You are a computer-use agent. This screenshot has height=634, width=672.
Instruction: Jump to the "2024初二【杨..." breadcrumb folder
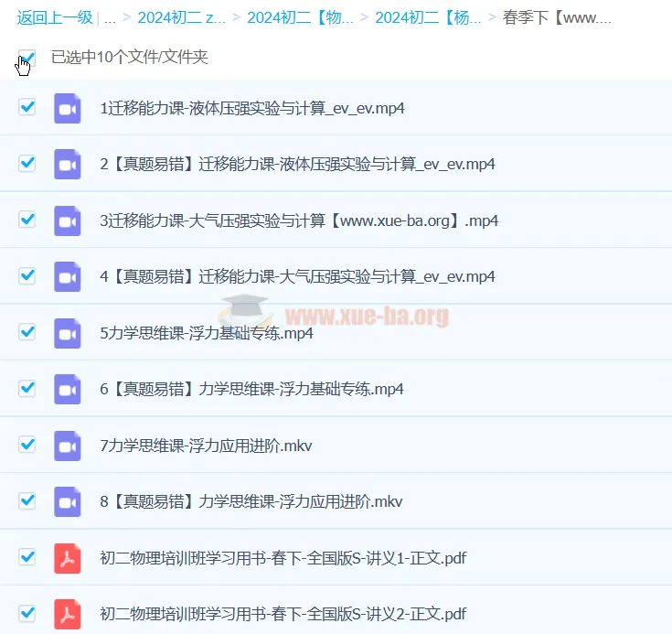pyautogui.click(x=428, y=17)
